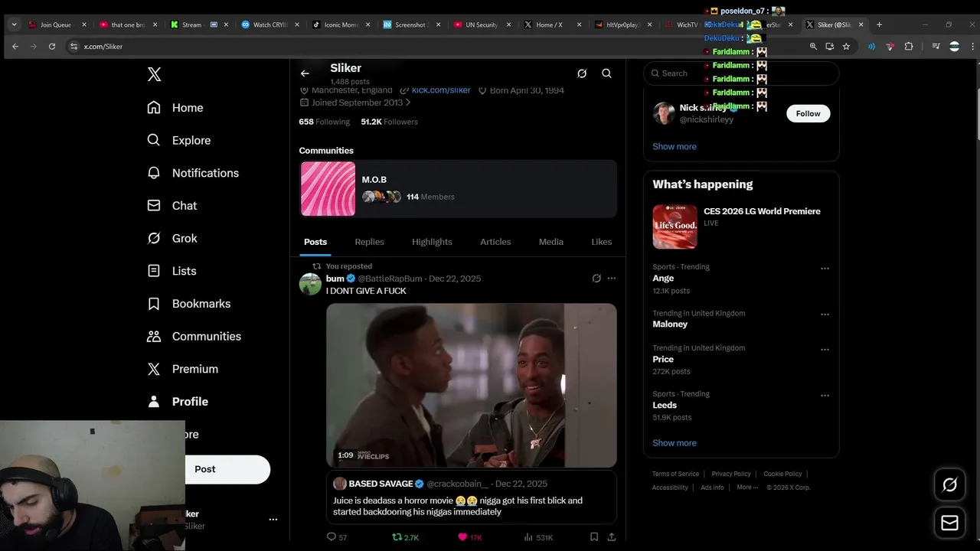Image resolution: width=980 pixels, height=551 pixels.
Task: Open Notifications bell in sidebar
Action: point(154,173)
